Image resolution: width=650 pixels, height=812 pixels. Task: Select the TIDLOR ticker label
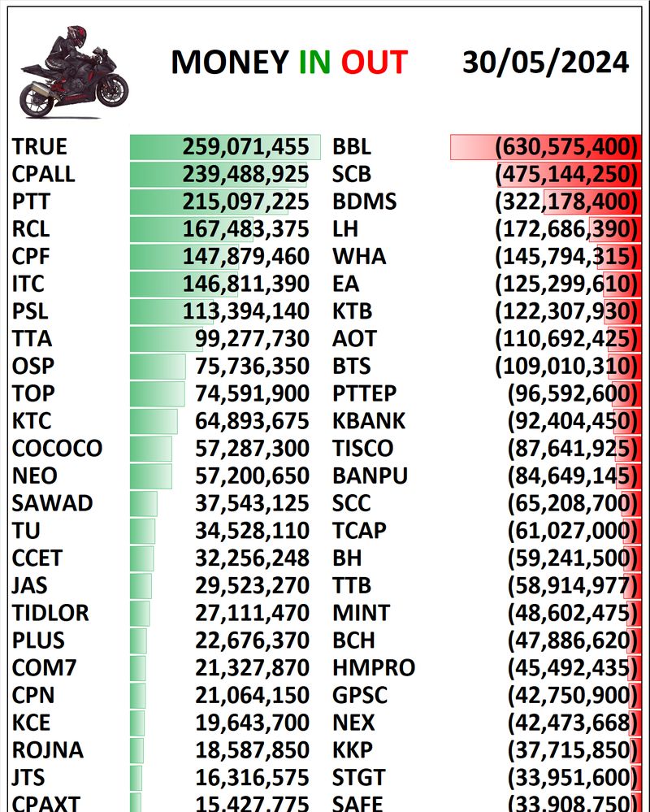click(50, 613)
